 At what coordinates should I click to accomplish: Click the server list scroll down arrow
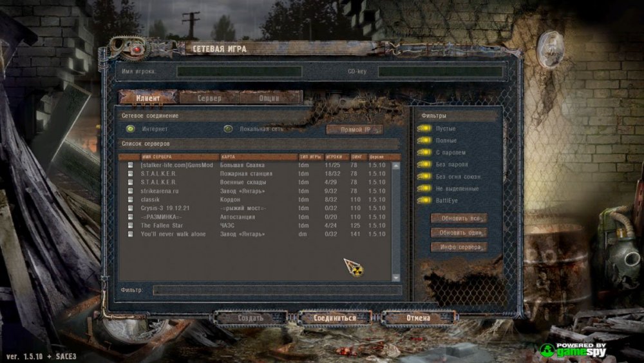point(396,278)
